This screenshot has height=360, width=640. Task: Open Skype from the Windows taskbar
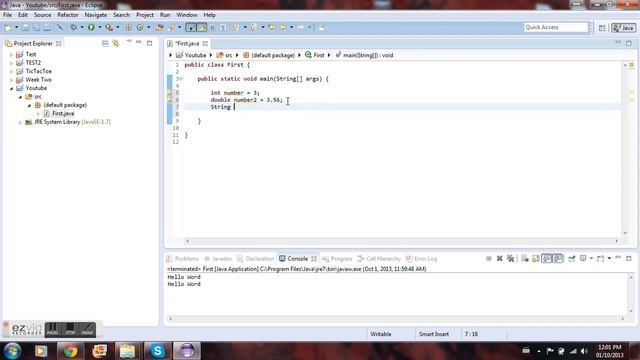pyautogui.click(x=158, y=351)
